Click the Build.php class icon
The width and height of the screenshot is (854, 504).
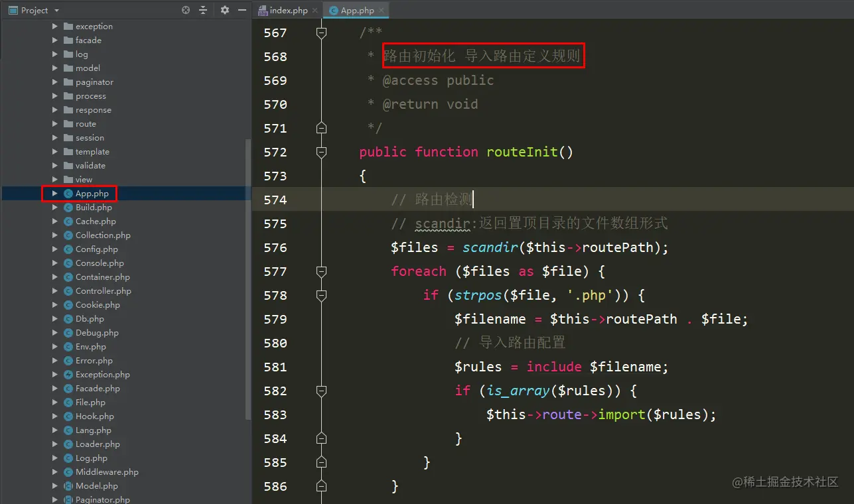pos(68,208)
